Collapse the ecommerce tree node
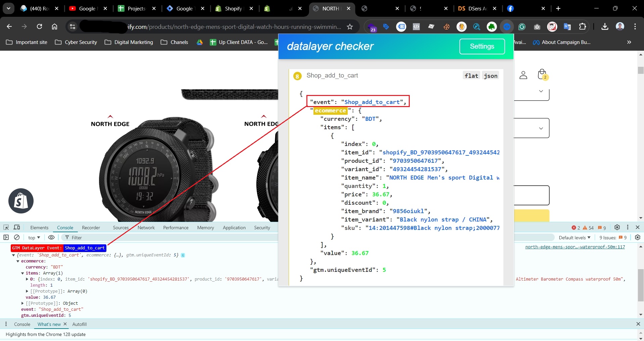The width and height of the screenshot is (644, 341). pyautogui.click(x=18, y=261)
